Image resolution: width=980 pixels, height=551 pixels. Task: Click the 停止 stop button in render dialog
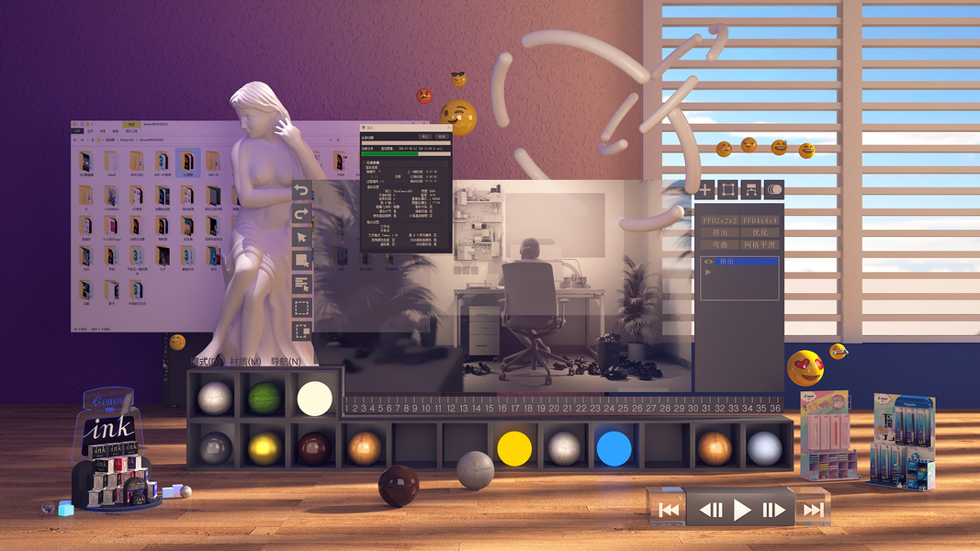point(425,136)
